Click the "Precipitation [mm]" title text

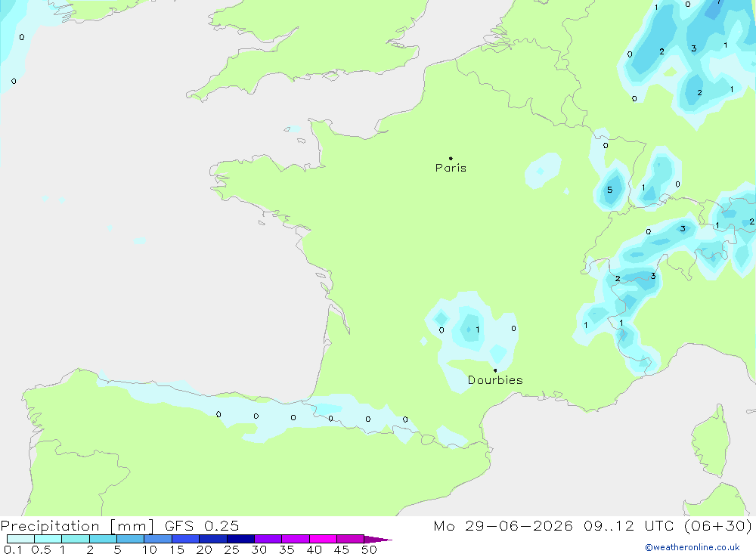click(x=77, y=526)
